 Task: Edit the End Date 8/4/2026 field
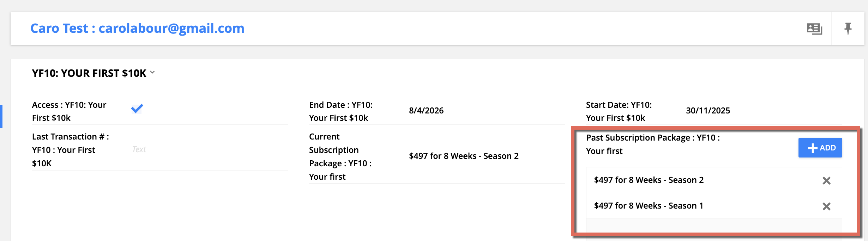pyautogui.click(x=426, y=111)
